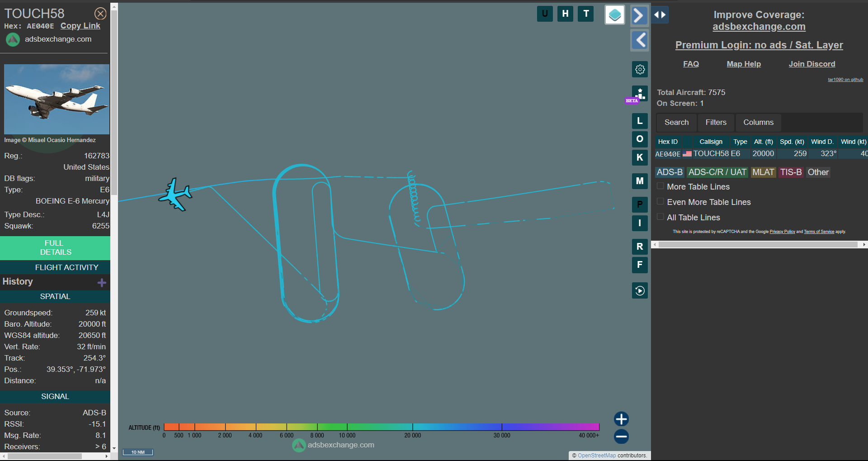Zoom out with the minus button
The height and width of the screenshot is (461, 868).
point(621,437)
